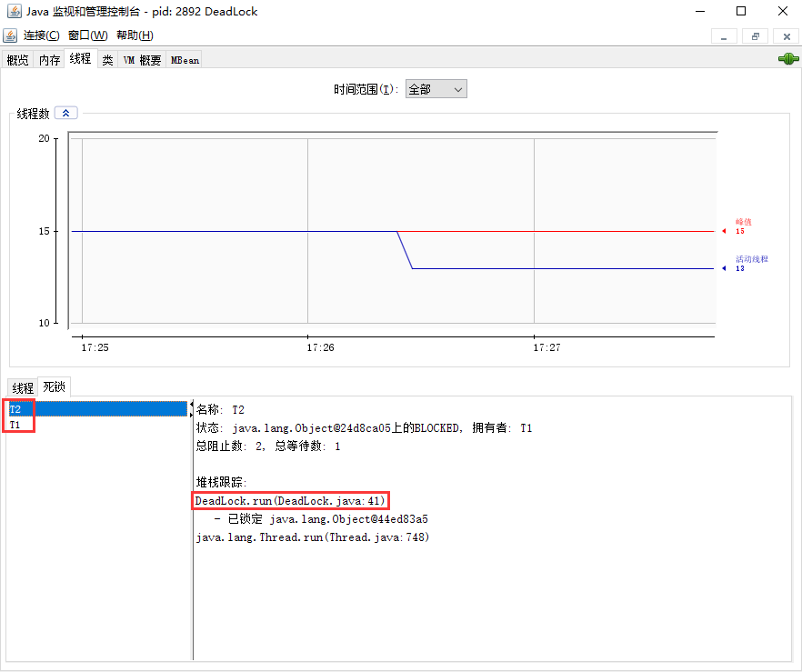Collapse the 线程数 chart panel chevron
802x672 pixels.
tap(65, 112)
